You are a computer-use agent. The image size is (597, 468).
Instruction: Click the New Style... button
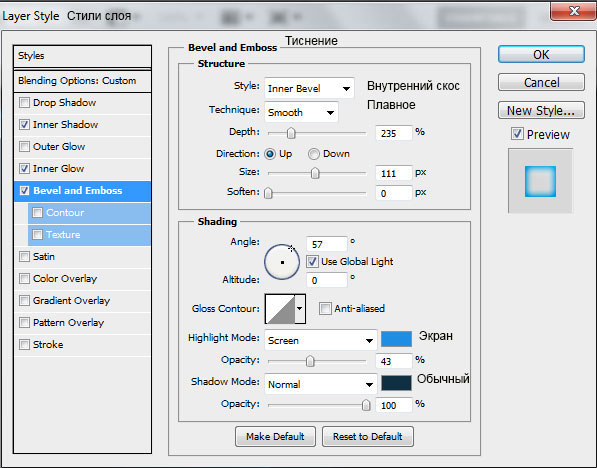click(541, 110)
